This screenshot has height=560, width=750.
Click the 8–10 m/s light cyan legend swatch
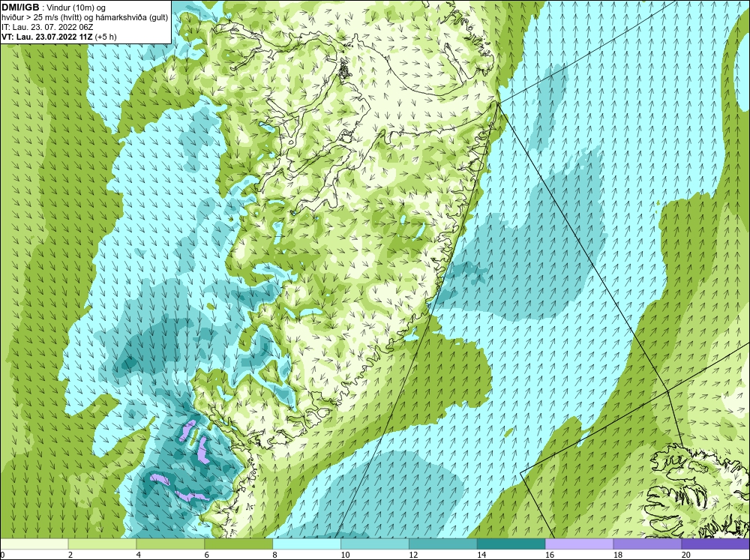pos(307,544)
